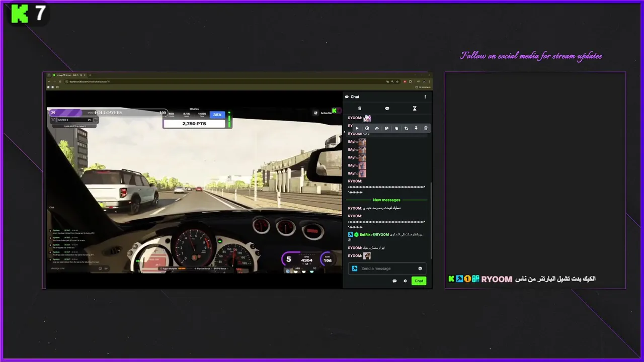
Task: Click the 2,750 PTS score box
Action: point(194,124)
